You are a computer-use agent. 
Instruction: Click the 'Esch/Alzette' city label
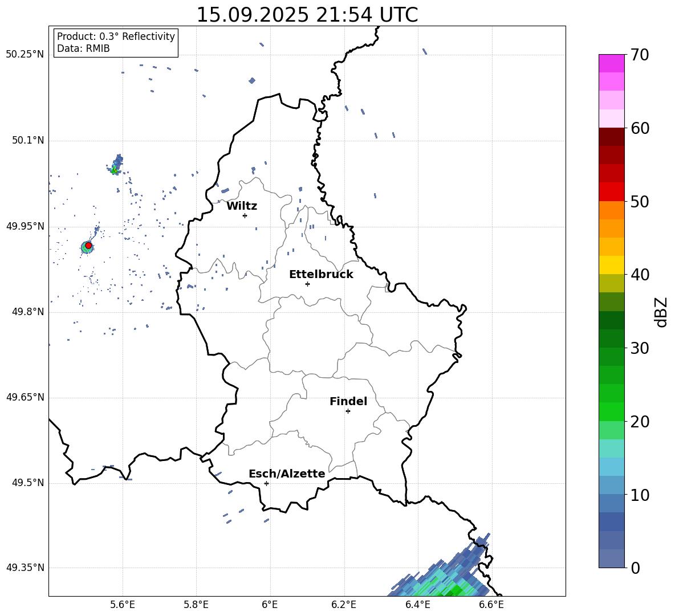[x=287, y=474]
